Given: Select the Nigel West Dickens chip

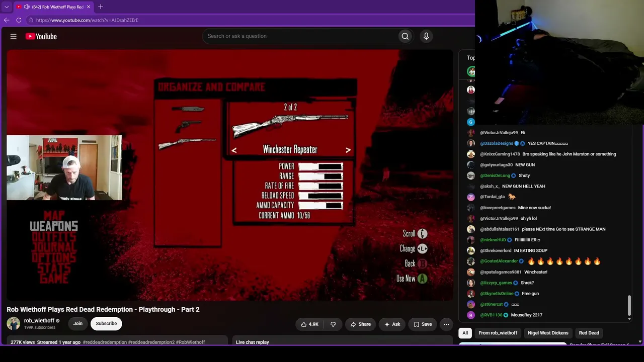Looking at the screenshot, I should click(x=548, y=333).
